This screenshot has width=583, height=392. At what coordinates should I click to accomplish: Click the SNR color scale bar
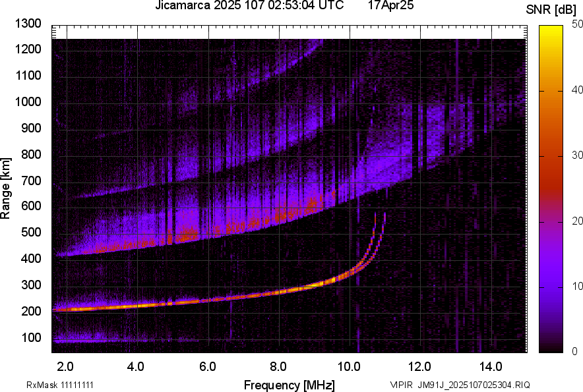(x=551, y=189)
